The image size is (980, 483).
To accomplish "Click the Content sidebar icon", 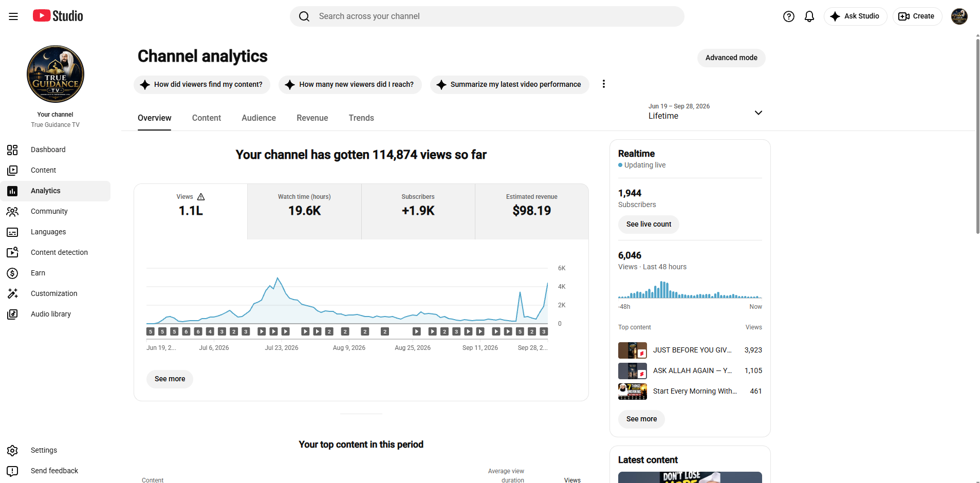I will (x=12, y=170).
